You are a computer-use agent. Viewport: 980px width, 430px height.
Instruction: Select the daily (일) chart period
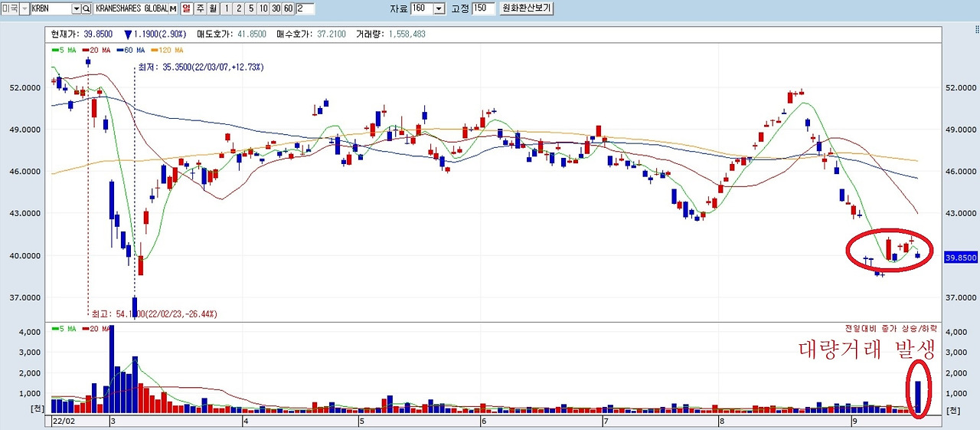point(186,8)
